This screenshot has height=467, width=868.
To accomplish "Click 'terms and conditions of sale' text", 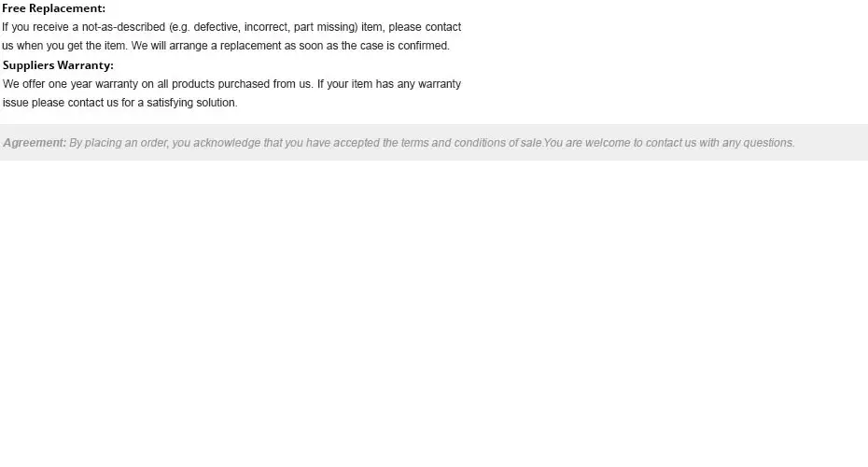I will pyautogui.click(x=471, y=143).
